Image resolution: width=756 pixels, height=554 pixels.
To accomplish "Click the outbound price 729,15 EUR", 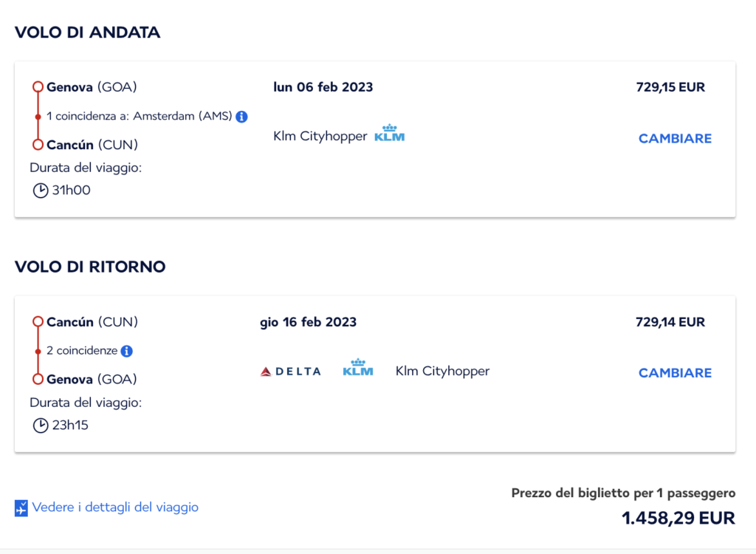I will pos(670,87).
